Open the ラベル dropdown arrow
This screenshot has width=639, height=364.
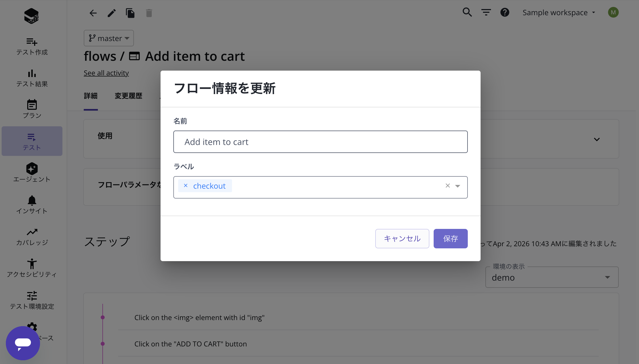coord(458,186)
